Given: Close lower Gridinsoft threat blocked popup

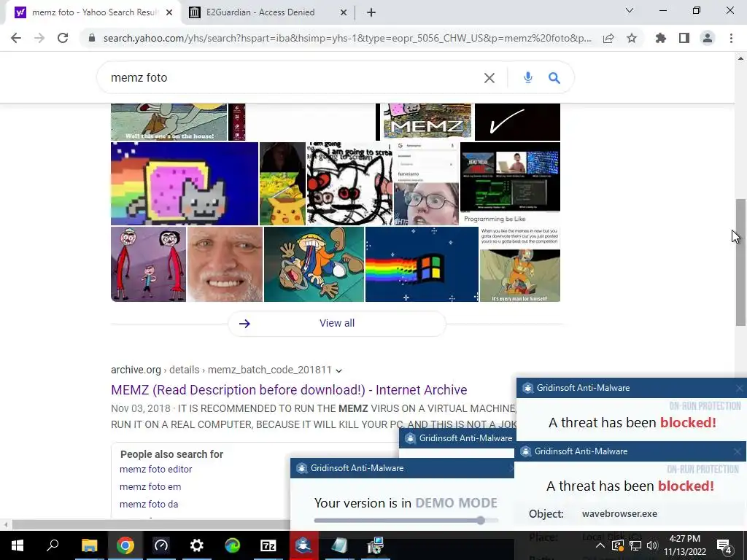Looking at the screenshot, I should [737, 451].
